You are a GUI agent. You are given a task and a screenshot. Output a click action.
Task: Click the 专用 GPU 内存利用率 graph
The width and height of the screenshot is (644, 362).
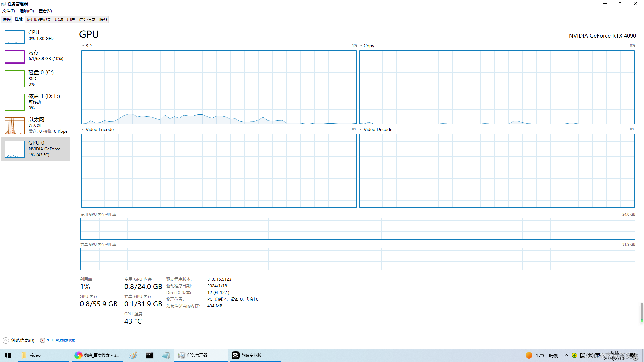(358, 229)
